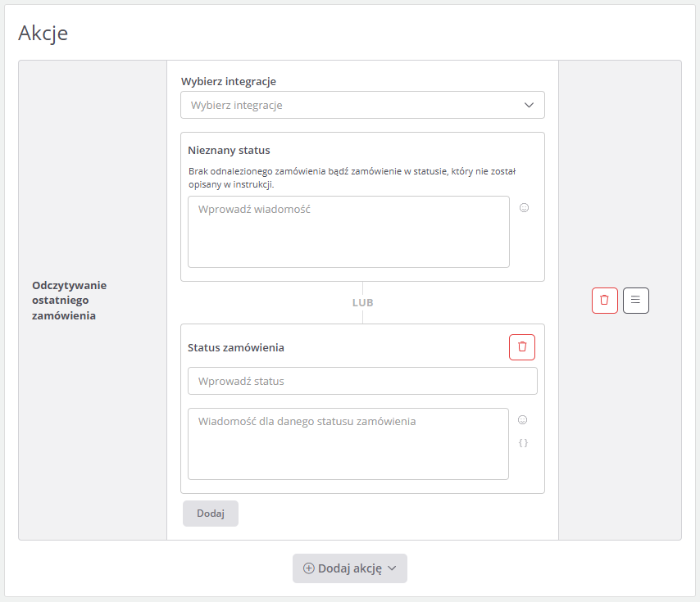
Task: Expand the Wybierz integracje dropdown arrow
Action: [529, 105]
